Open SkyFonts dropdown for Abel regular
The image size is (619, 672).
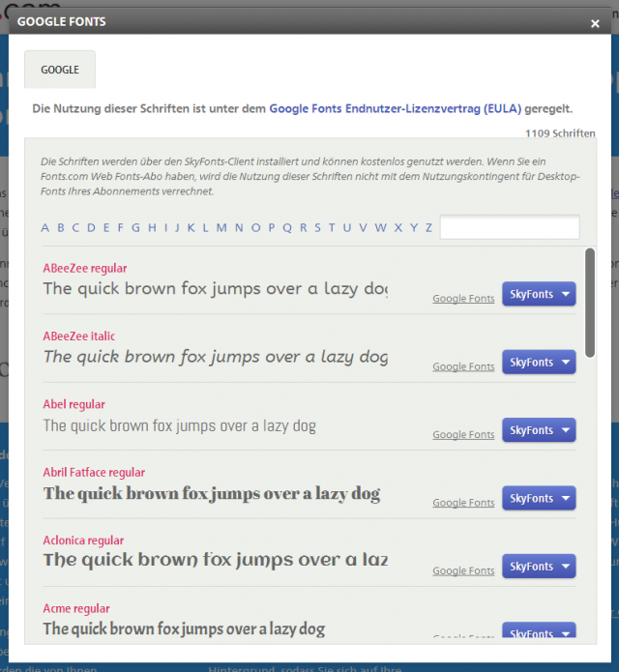(539, 430)
